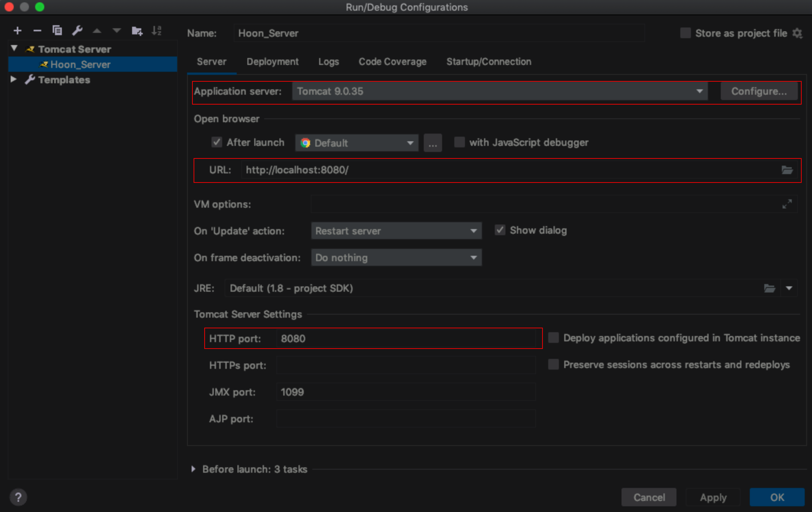Click the create new folder icon

(137, 31)
